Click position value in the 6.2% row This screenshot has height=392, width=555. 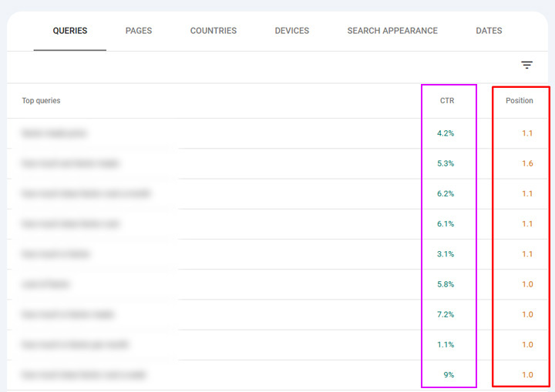(x=527, y=193)
